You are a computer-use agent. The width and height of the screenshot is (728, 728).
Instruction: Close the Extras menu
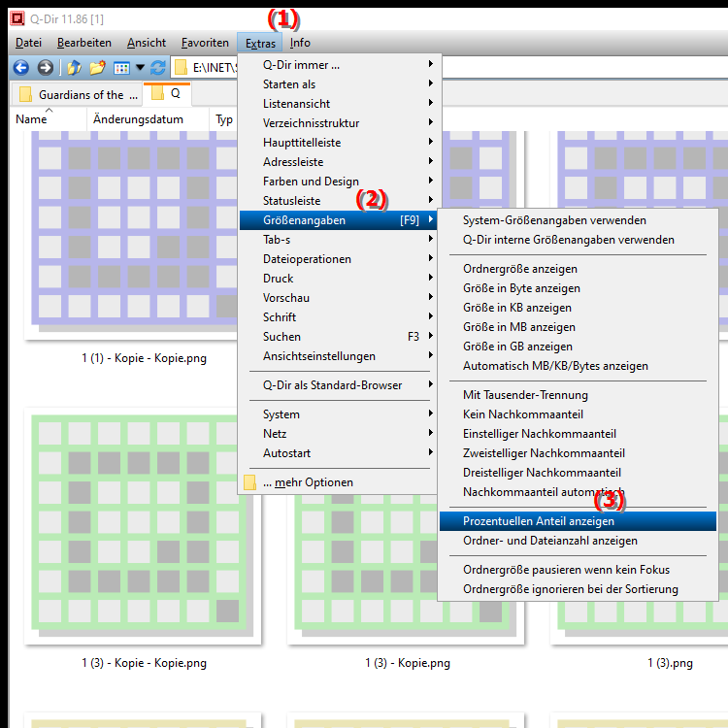260,43
